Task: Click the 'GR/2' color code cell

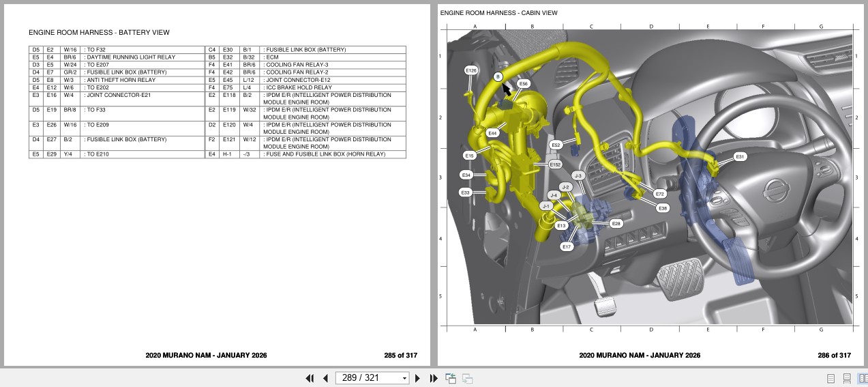Action: [x=70, y=72]
